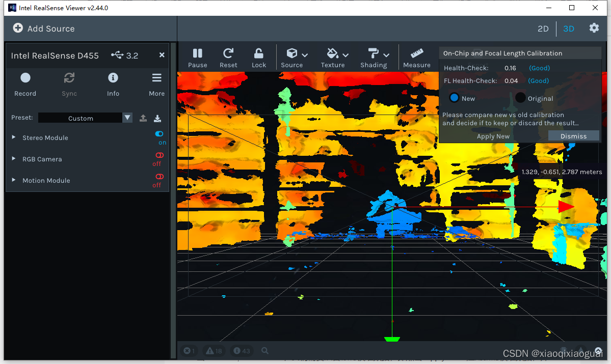Click the log search magnifier icon
This screenshot has width=611, height=364.
[265, 351]
